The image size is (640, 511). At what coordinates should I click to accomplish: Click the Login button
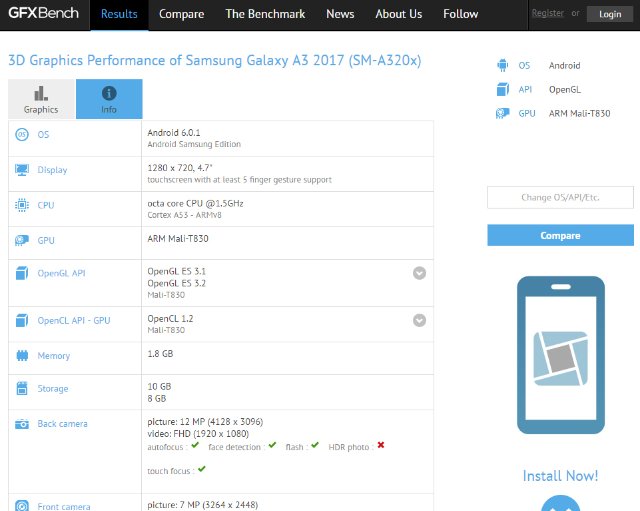click(x=610, y=14)
